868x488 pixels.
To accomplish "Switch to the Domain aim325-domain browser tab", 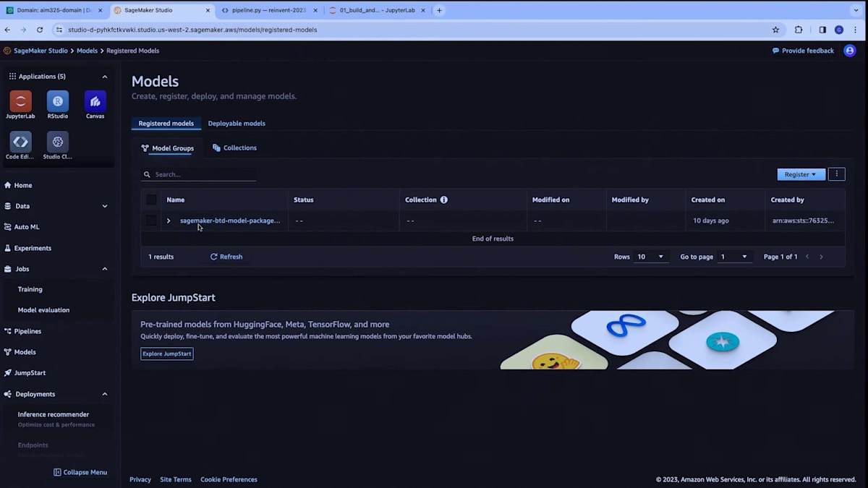I will (55, 10).
